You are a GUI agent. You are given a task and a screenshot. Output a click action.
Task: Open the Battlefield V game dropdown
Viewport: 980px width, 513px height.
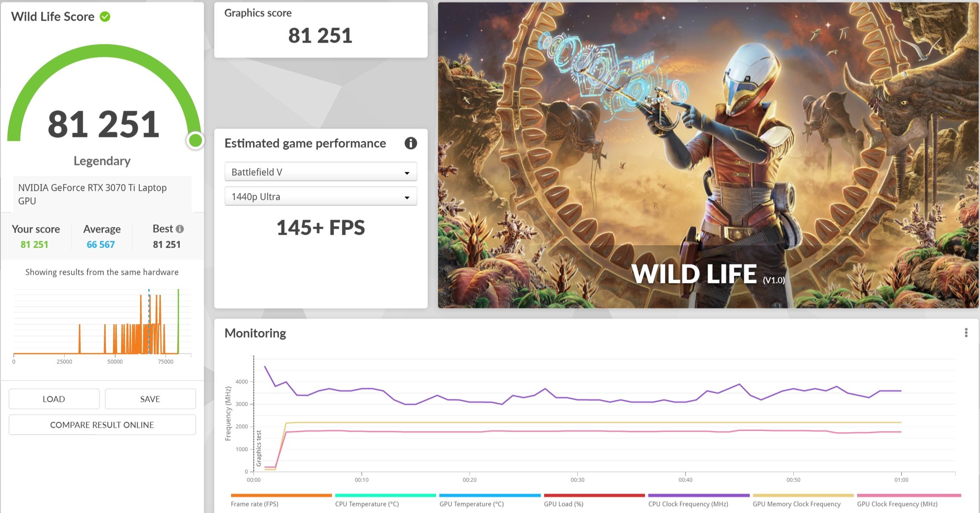point(321,172)
